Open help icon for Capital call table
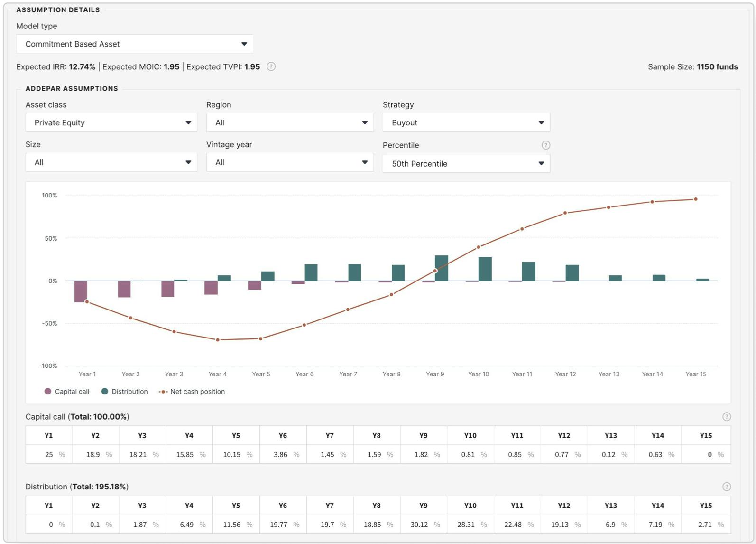The width and height of the screenshot is (756, 544). pyautogui.click(x=726, y=417)
